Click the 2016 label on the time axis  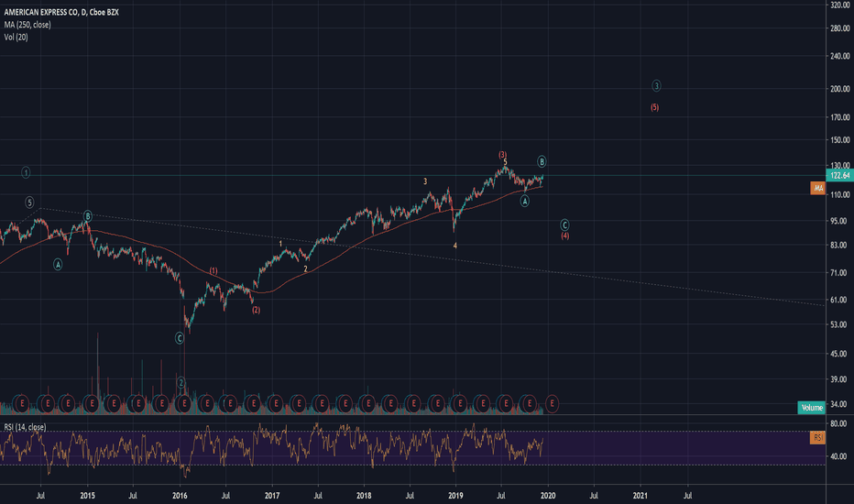180,496
